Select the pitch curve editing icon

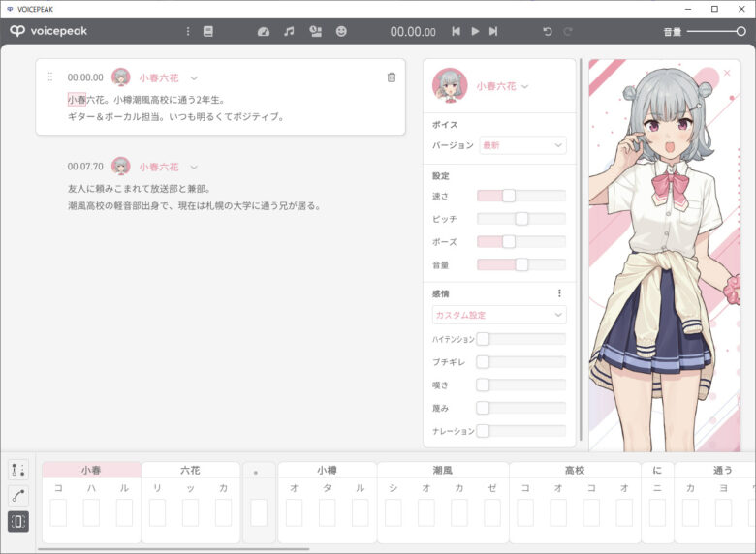pyautogui.click(x=18, y=496)
